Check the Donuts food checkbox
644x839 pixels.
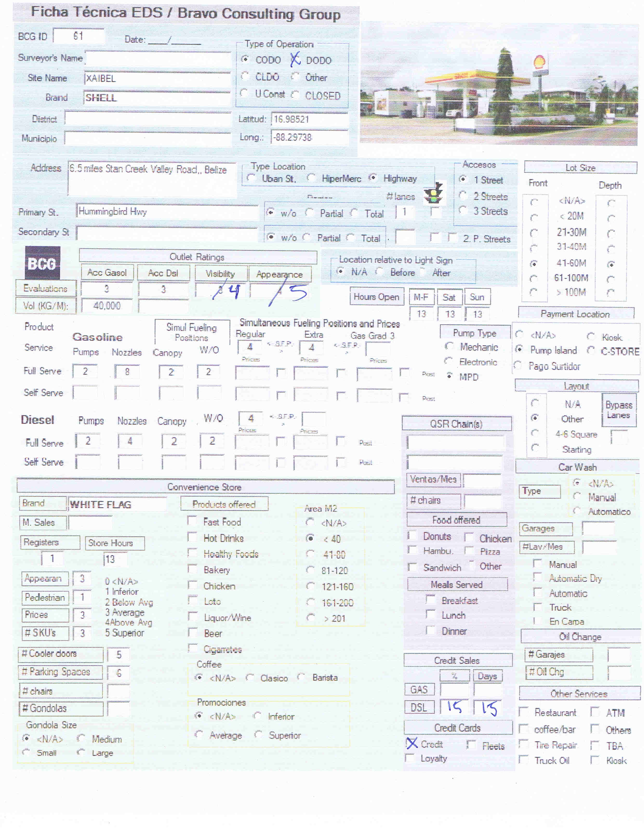[x=412, y=535]
